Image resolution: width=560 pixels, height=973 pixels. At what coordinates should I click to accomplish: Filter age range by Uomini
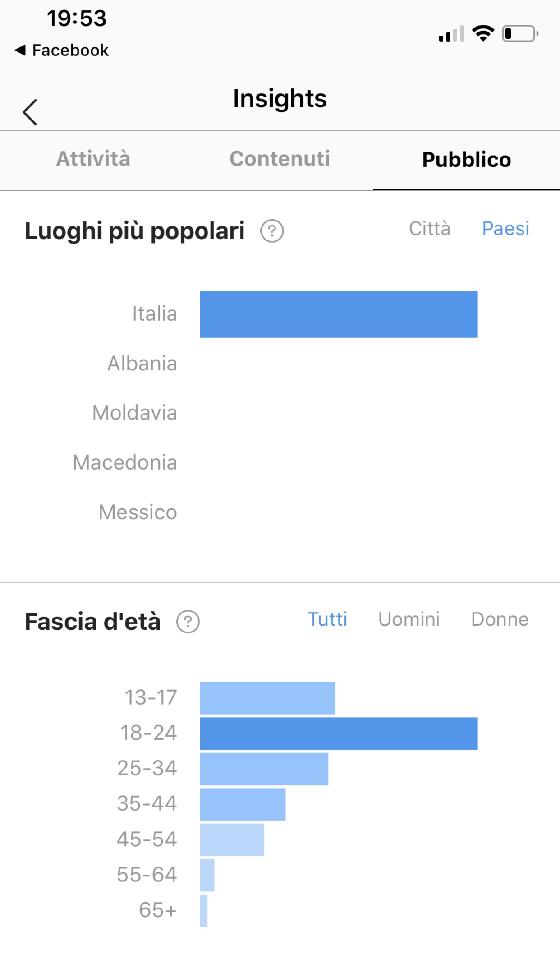coord(409,619)
